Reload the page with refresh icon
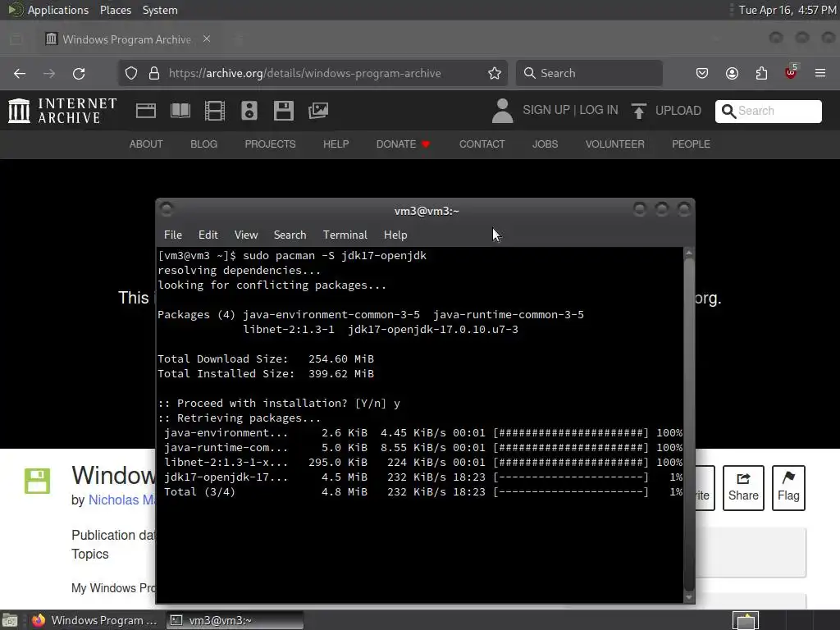 (x=79, y=73)
